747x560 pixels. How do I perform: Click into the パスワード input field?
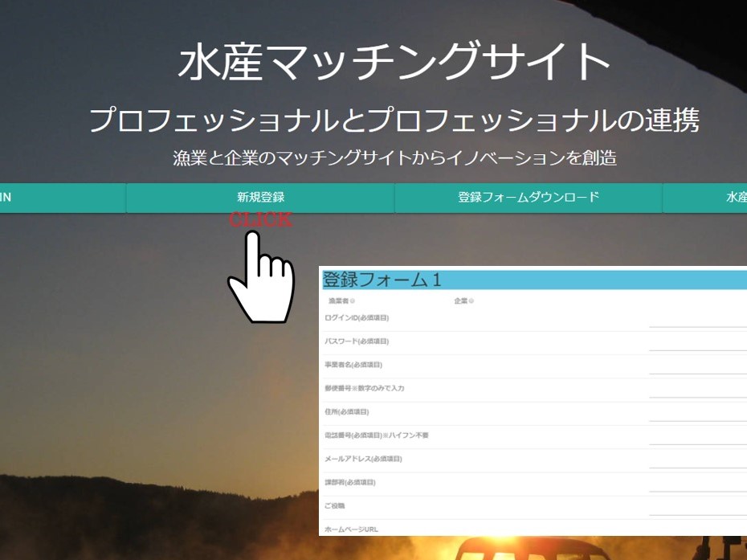click(697, 342)
